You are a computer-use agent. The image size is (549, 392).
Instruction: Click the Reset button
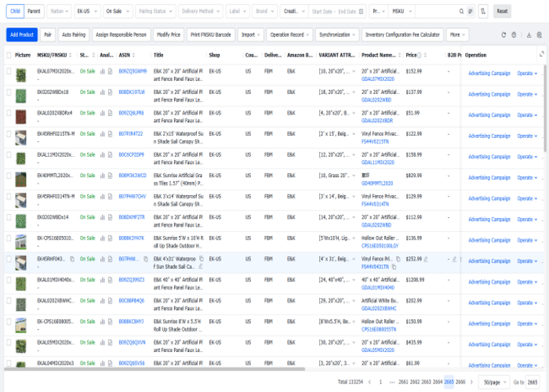(x=502, y=12)
